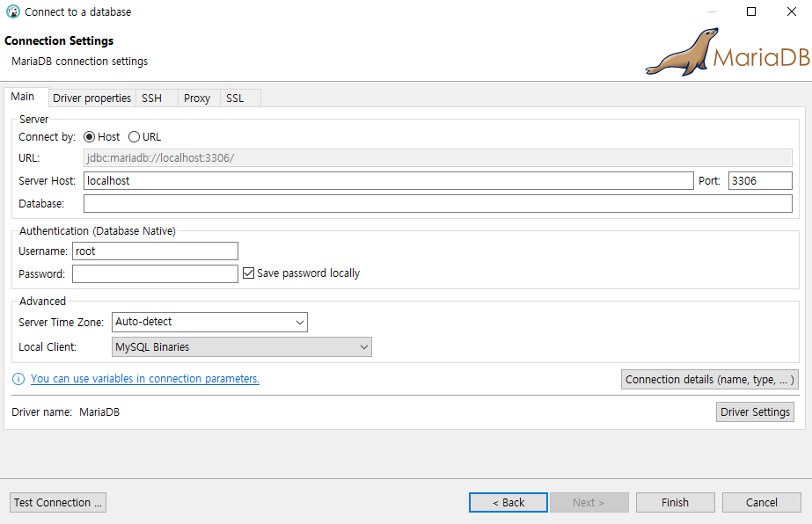The width and height of the screenshot is (812, 524).
Task: Open the Proxy tab
Action: tap(197, 98)
